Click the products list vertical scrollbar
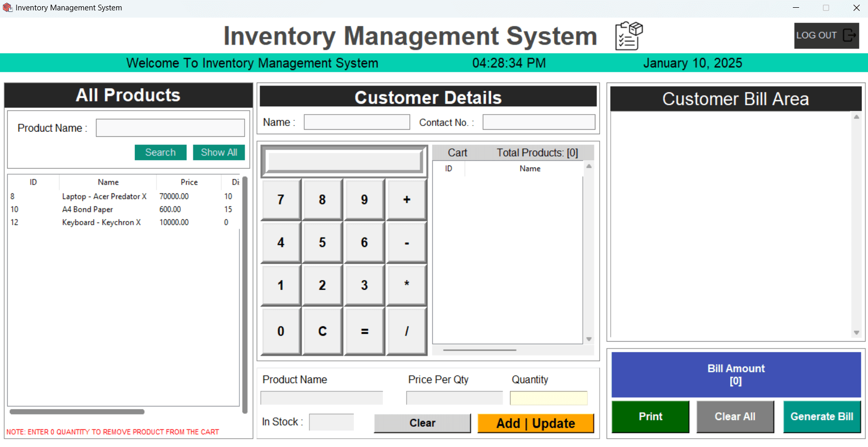Image resolution: width=868 pixels, height=447 pixels. click(x=245, y=295)
